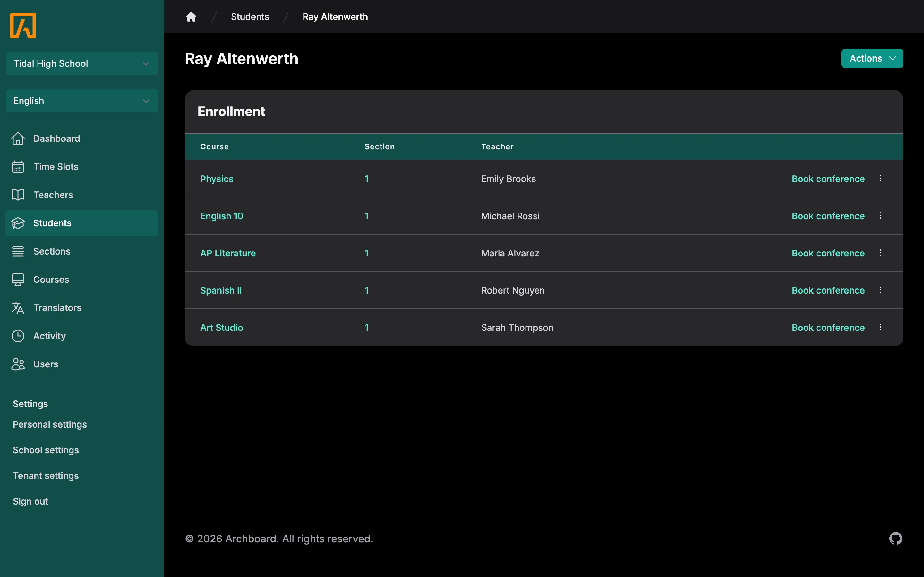Open School settings

coord(46,450)
